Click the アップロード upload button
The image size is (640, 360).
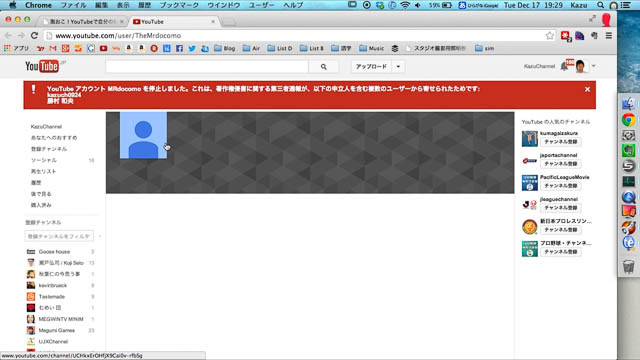coord(371,67)
